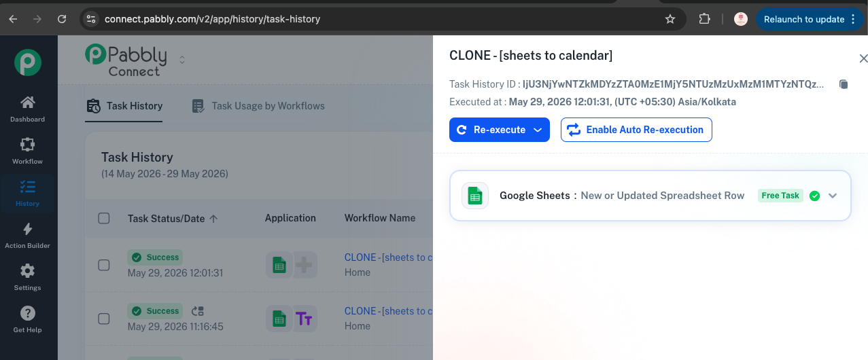Expand the Google Sheets step chevron
The height and width of the screenshot is (360, 868).
tap(833, 196)
